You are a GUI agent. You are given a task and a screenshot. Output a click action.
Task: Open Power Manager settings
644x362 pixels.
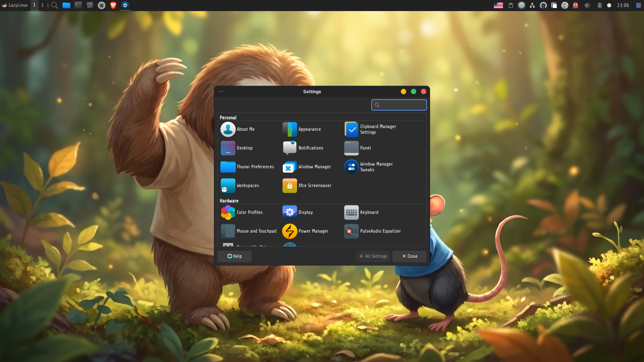[x=305, y=231]
